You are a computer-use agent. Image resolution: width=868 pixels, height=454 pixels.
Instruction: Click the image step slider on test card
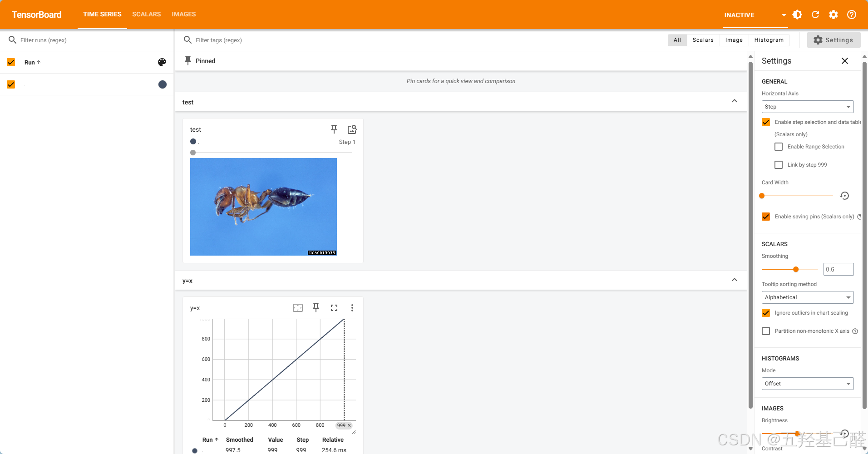(x=271, y=153)
